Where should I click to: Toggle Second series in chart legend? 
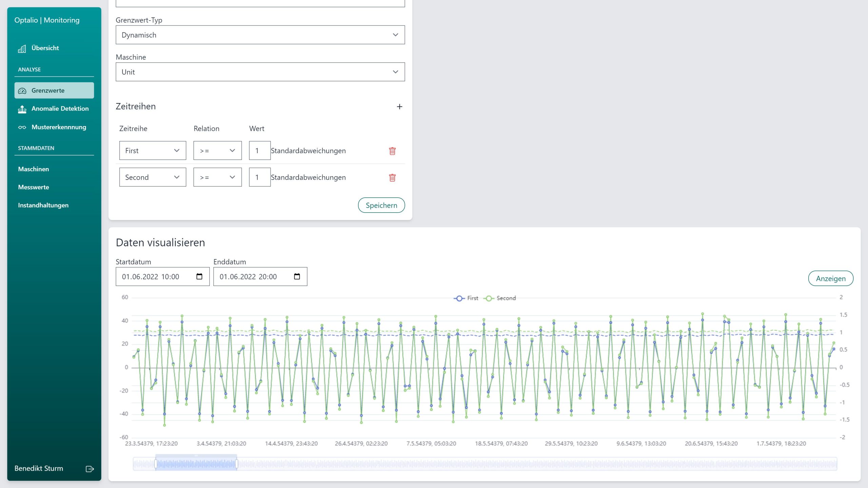[499, 298]
